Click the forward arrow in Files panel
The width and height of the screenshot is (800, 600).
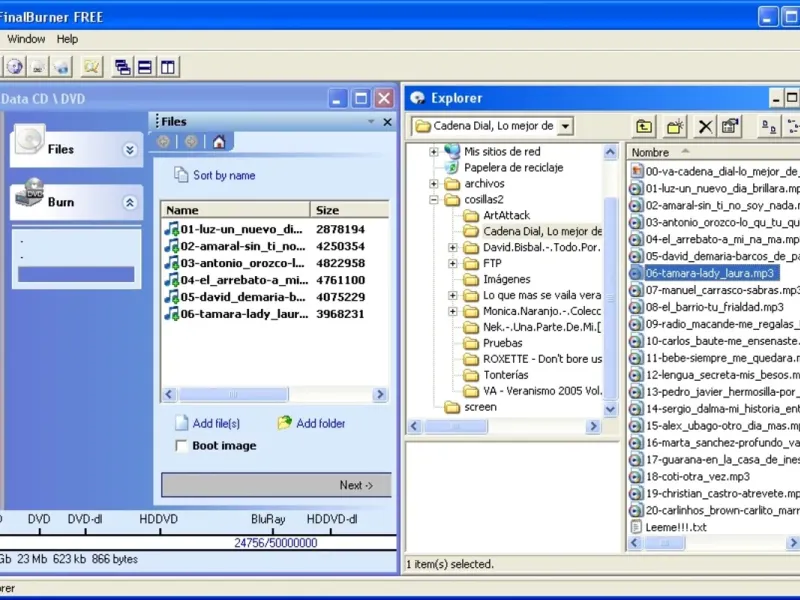point(191,142)
